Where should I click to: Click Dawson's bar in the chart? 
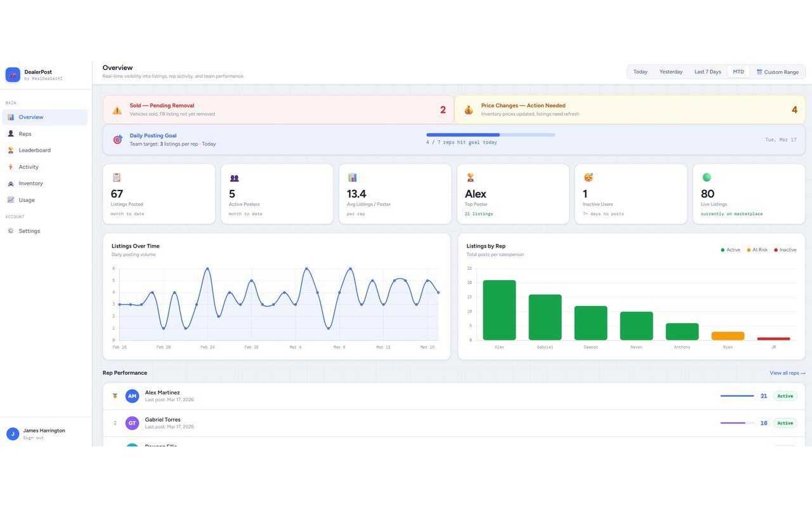[x=591, y=323]
